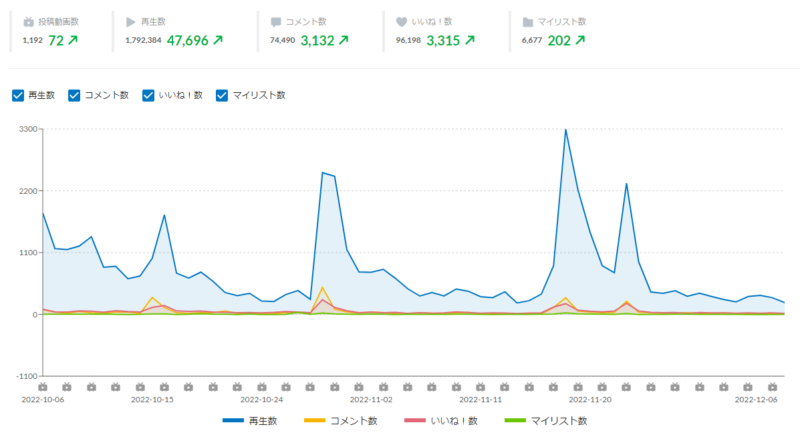Uncheck the 再生数 checkbox
The width and height of the screenshot is (800, 441).
coord(18,95)
